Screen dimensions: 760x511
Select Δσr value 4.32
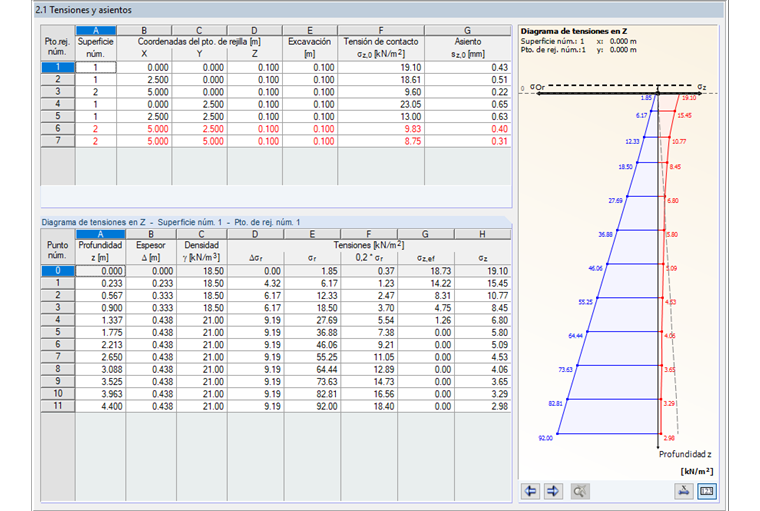255,283
